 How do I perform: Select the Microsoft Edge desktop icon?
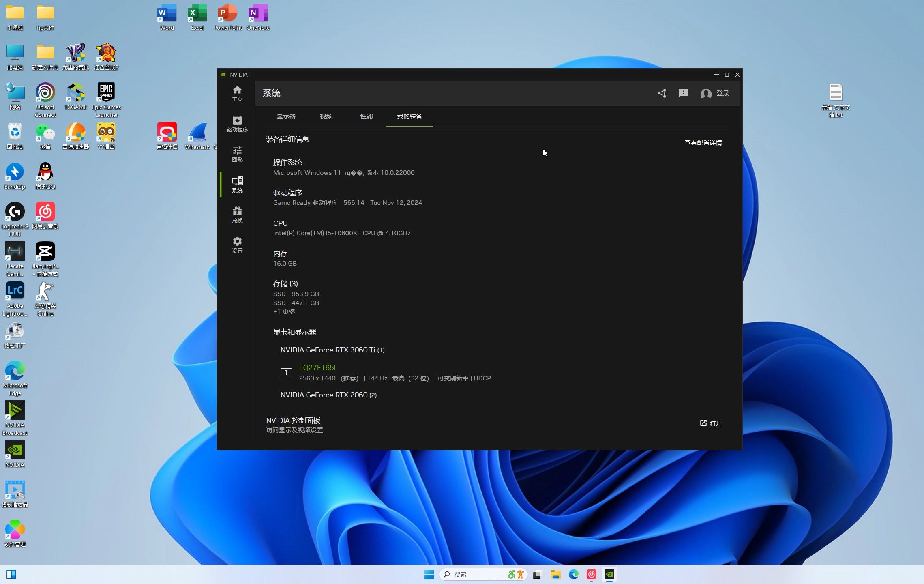pyautogui.click(x=15, y=378)
